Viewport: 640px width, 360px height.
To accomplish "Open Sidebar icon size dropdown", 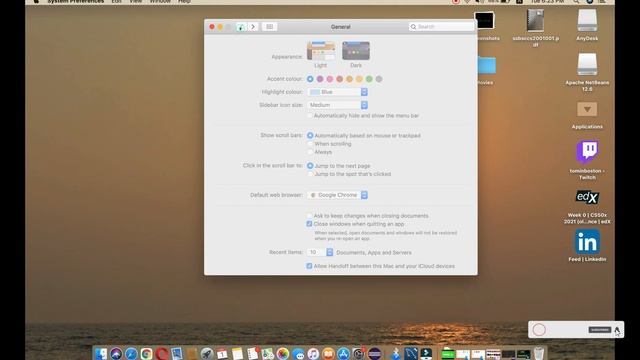I will pos(338,105).
